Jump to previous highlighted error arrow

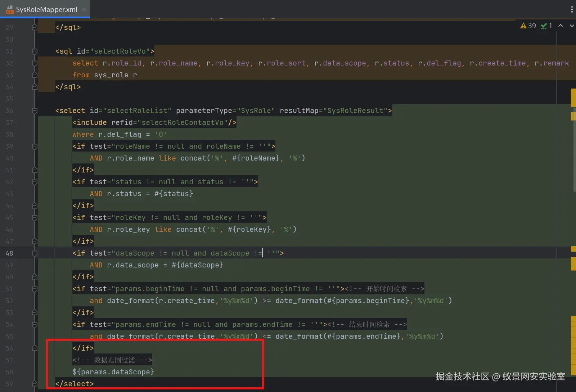click(x=561, y=26)
